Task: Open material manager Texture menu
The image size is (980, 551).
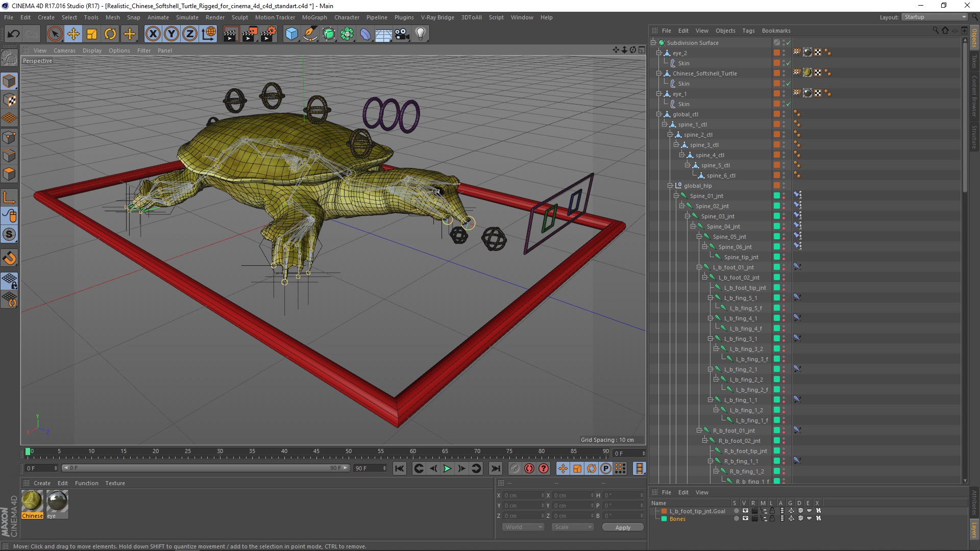Action: click(x=115, y=483)
